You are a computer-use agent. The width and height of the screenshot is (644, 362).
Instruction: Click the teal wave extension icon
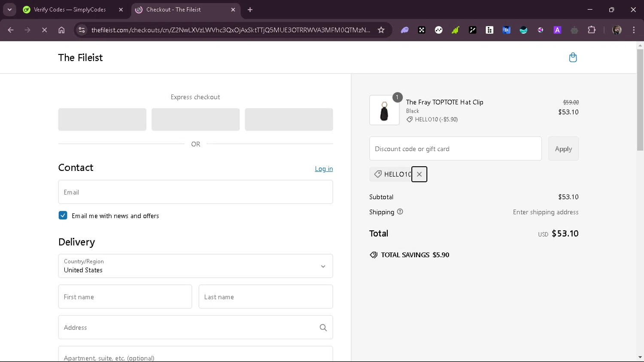tap(523, 30)
